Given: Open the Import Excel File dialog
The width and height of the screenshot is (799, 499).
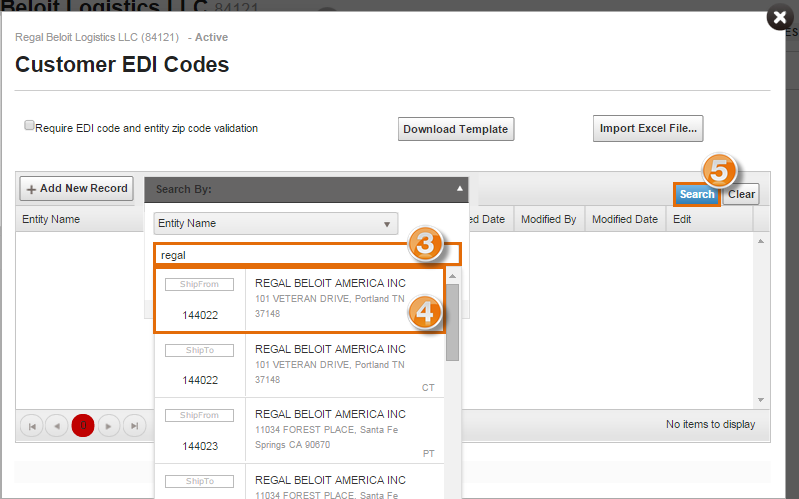Looking at the screenshot, I should click(x=648, y=128).
